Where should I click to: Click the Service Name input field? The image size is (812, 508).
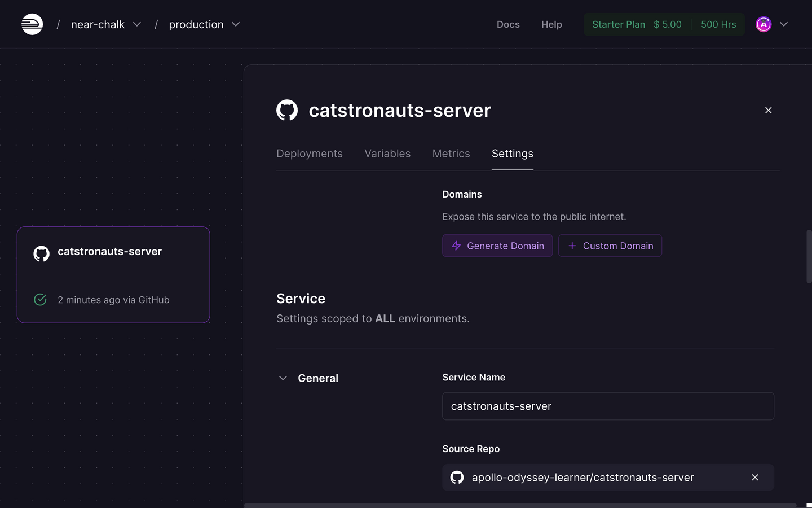point(608,406)
